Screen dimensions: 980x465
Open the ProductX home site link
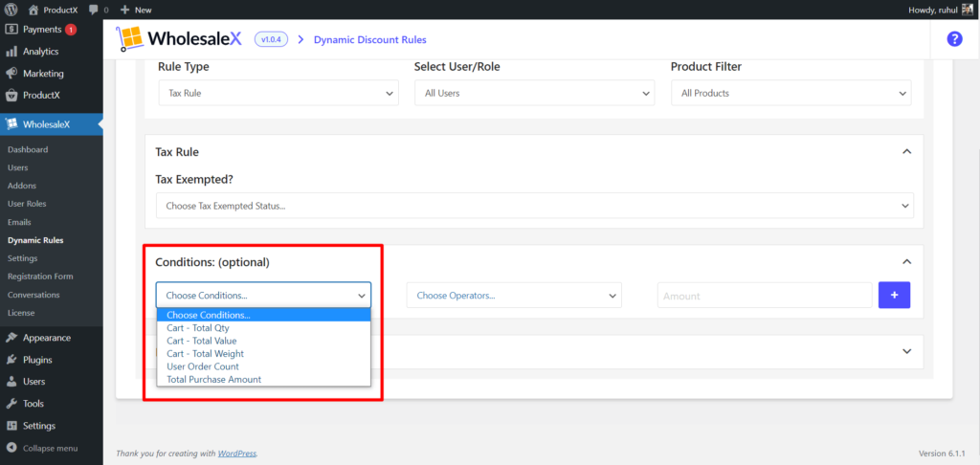54,10
